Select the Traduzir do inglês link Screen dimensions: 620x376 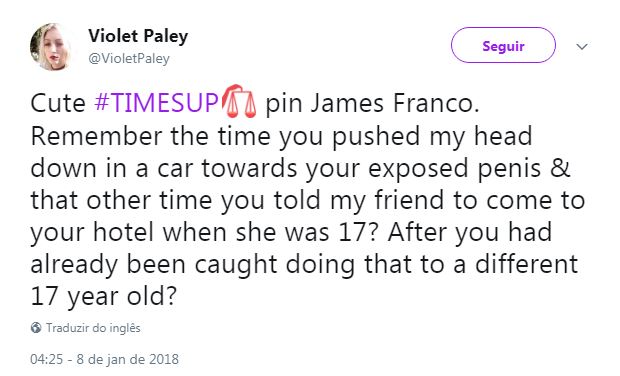(x=93, y=328)
